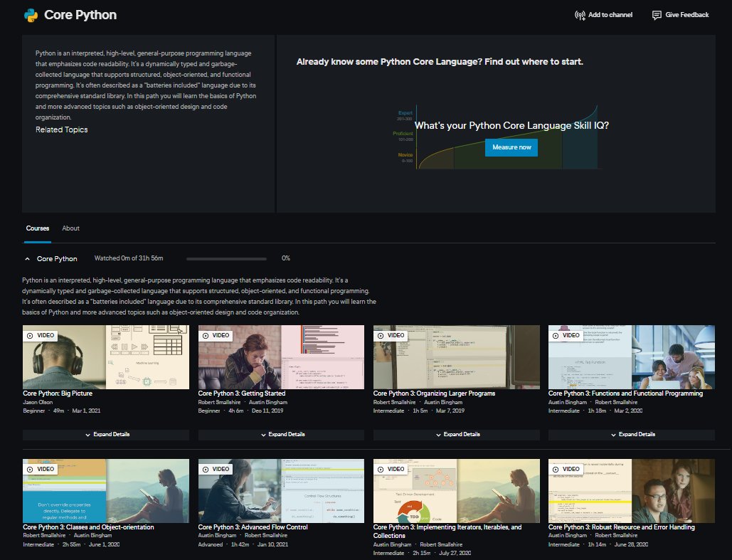Screen dimensions: 732x560
Task: Click Implementing Iterators course thumbnail
Action: pyautogui.click(x=457, y=490)
